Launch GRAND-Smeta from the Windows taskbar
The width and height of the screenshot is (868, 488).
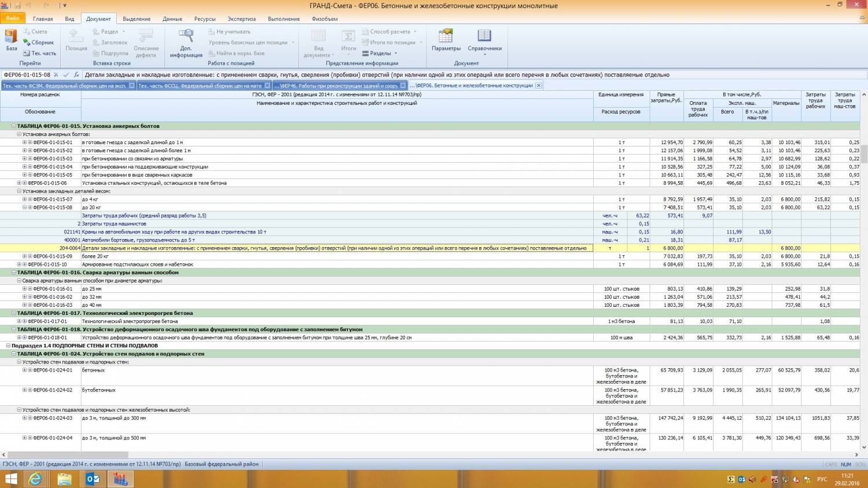(x=120, y=479)
